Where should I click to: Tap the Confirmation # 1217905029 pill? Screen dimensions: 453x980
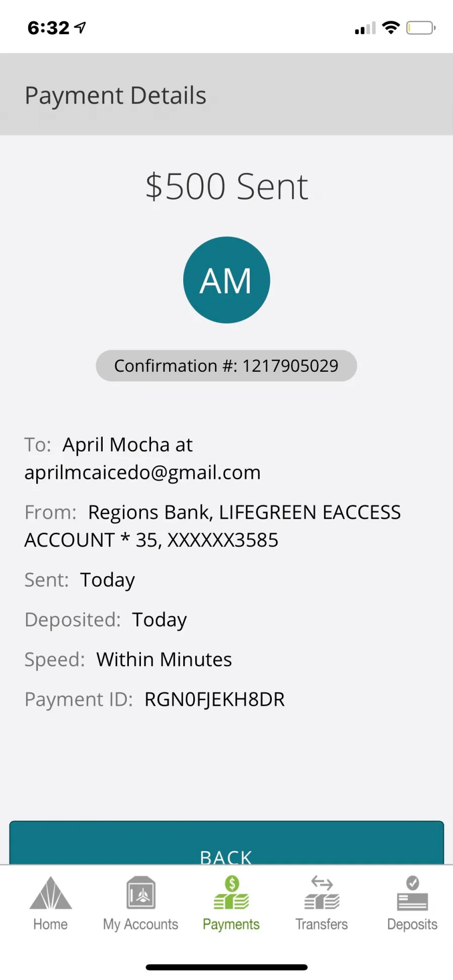pos(226,366)
